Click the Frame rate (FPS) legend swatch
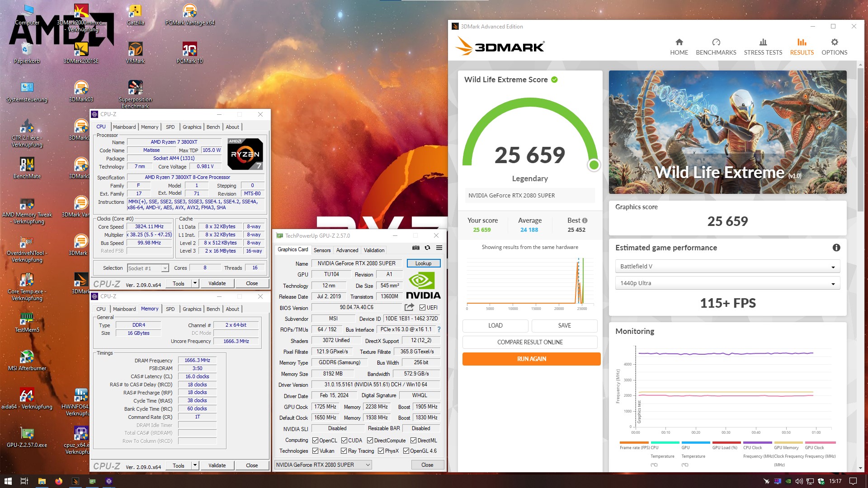This screenshot has height=488, width=868. (634, 442)
